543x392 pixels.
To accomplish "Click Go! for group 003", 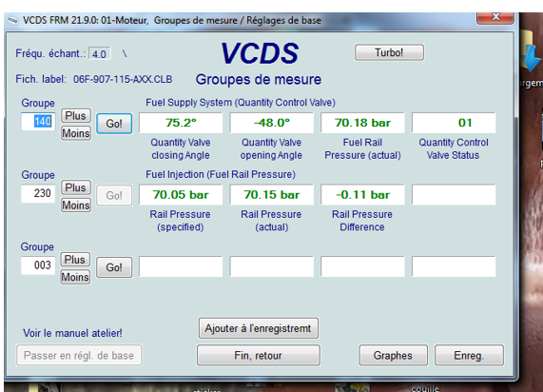I will (114, 267).
